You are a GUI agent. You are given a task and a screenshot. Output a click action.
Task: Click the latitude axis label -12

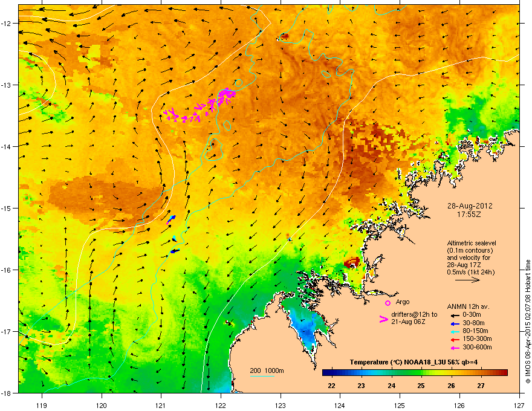tap(6, 24)
